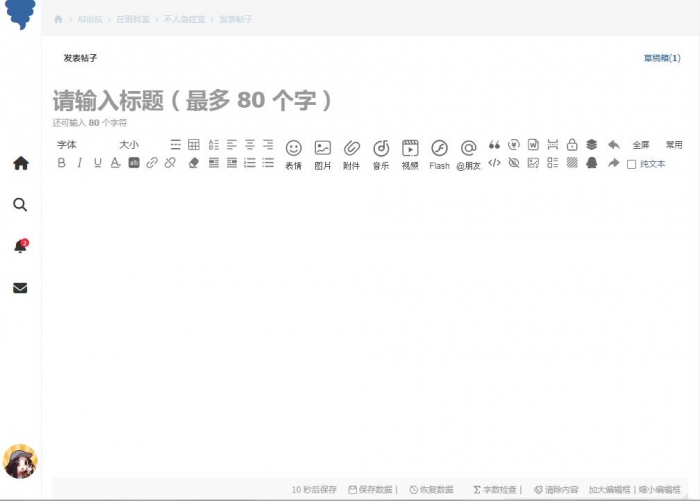Go to Home in the sidebar
700x501 pixels.
(21, 163)
